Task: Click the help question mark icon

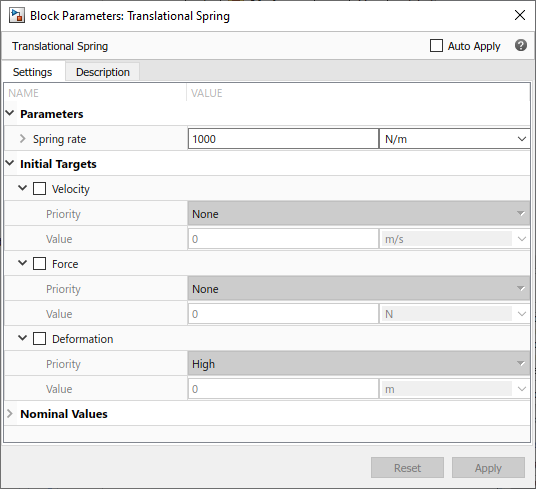Action: pos(521,45)
